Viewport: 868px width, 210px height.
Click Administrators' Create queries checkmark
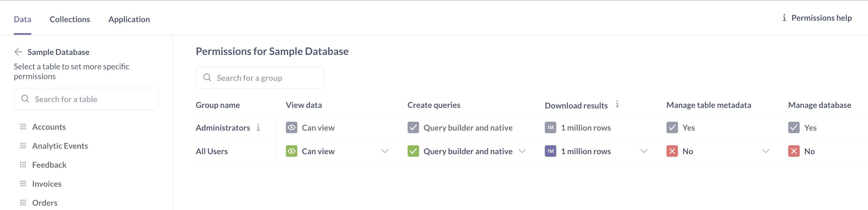[413, 127]
